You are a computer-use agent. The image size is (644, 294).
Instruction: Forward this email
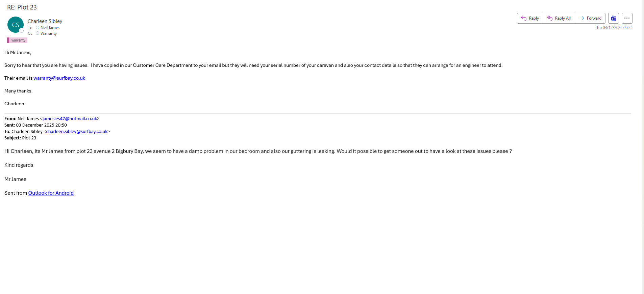(x=590, y=18)
